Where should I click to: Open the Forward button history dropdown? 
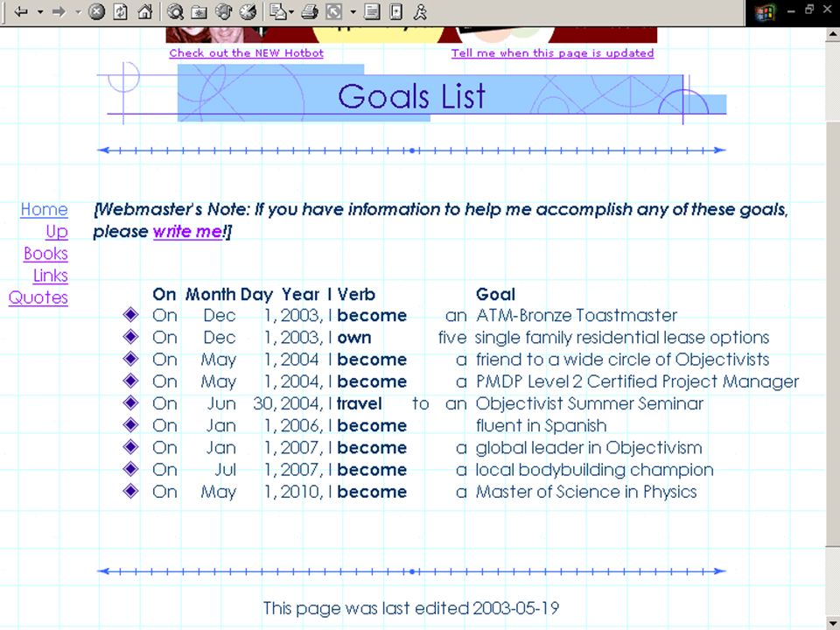pos(78,11)
